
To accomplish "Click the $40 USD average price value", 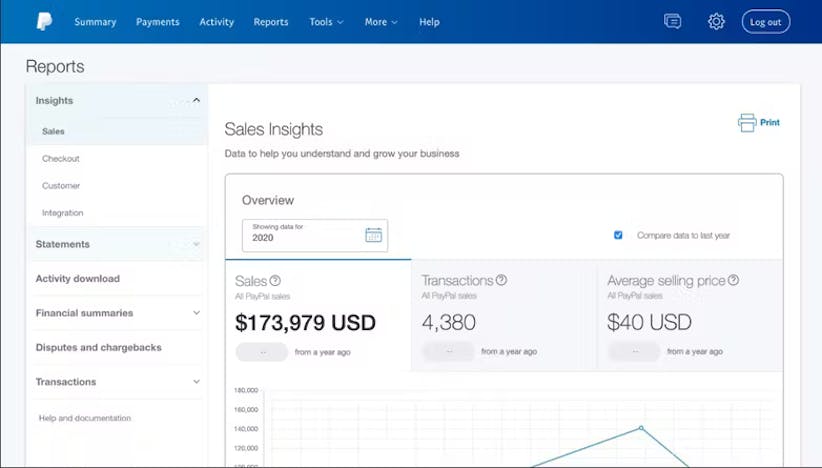I will click(650, 322).
